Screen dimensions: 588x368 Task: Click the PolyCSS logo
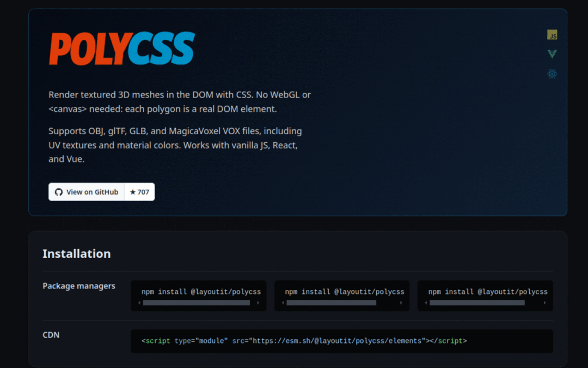coord(122,49)
